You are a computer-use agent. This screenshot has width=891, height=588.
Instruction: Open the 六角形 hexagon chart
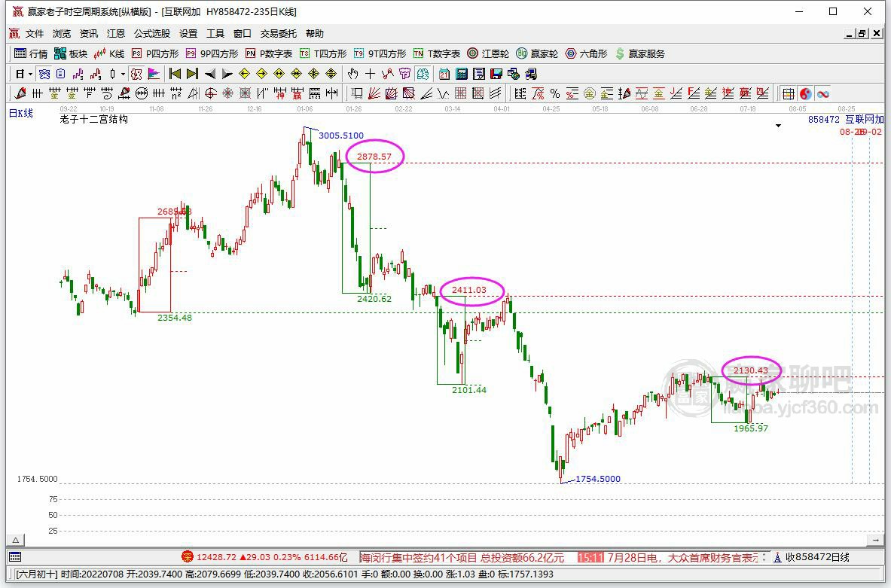pyautogui.click(x=586, y=53)
